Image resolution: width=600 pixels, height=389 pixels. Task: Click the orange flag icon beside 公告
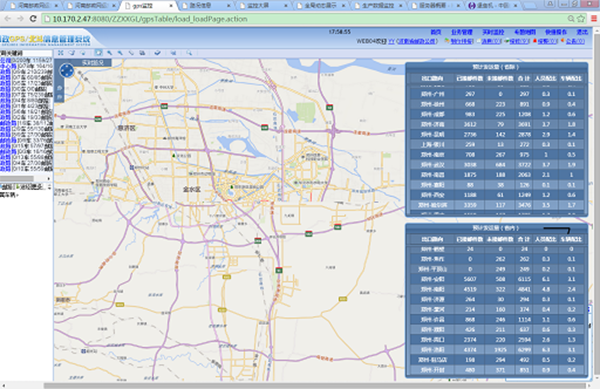pyautogui.click(x=563, y=41)
